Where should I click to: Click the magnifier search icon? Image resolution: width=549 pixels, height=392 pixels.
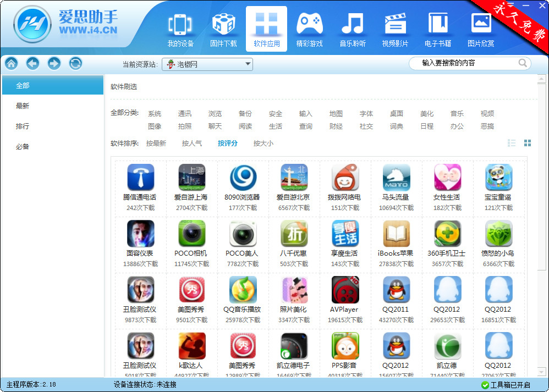click(x=523, y=63)
